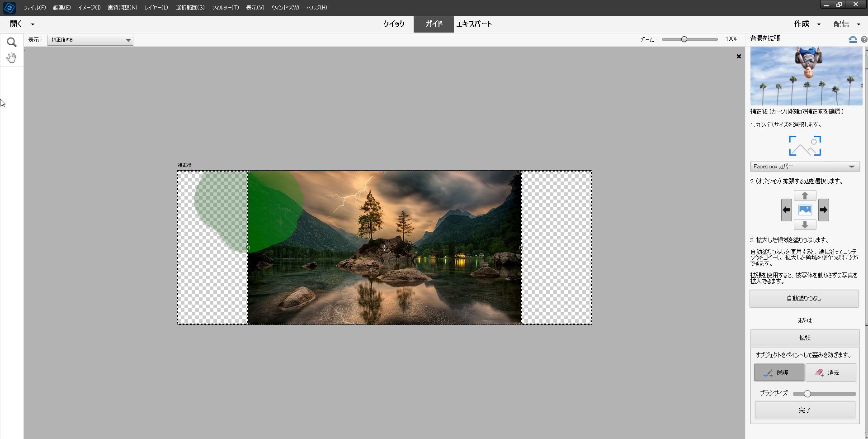The image size is (868, 439).
Task: Switch to the クイック mode tab
Action: tap(394, 24)
